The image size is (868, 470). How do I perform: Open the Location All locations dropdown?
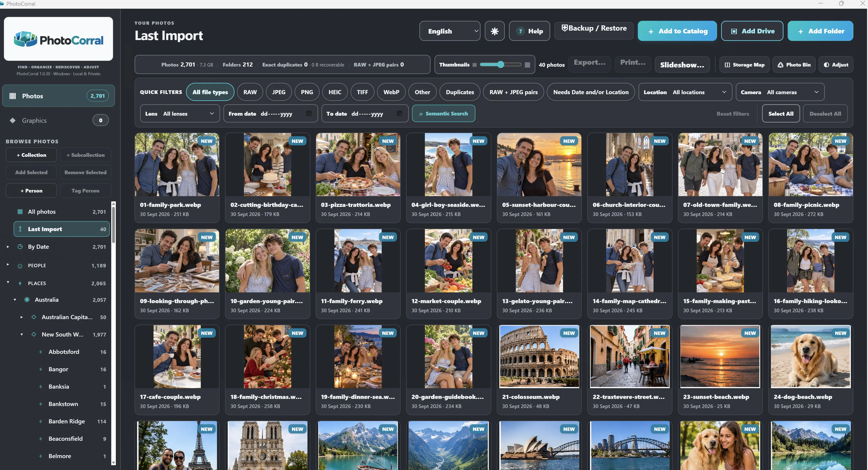pyautogui.click(x=685, y=92)
